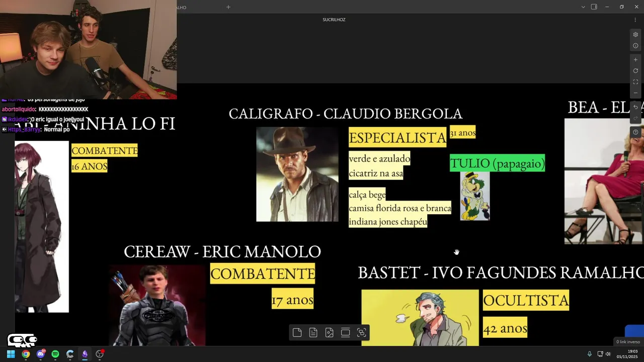Open the canvas settings gear
Screen dimensions: 644x362
pyautogui.click(x=635, y=35)
